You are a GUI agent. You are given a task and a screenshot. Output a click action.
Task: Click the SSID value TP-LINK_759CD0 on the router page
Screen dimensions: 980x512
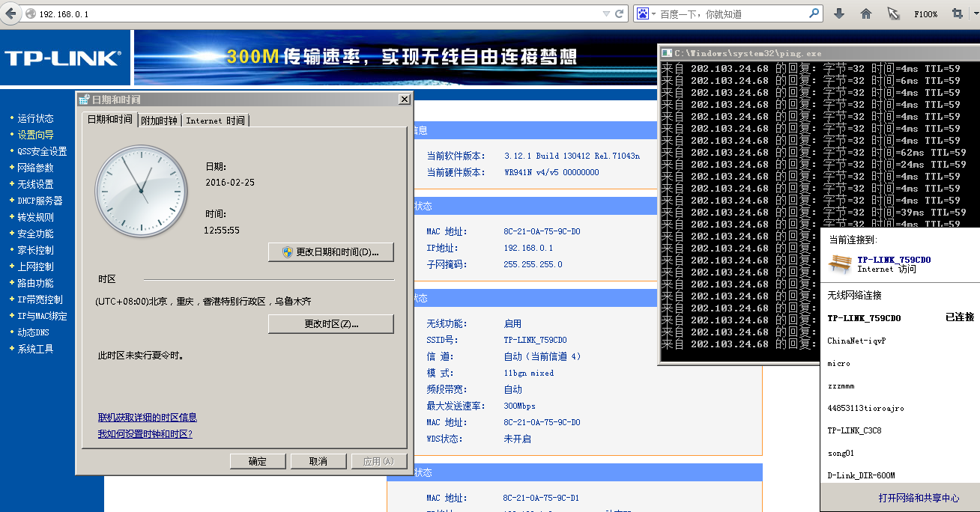(x=535, y=340)
